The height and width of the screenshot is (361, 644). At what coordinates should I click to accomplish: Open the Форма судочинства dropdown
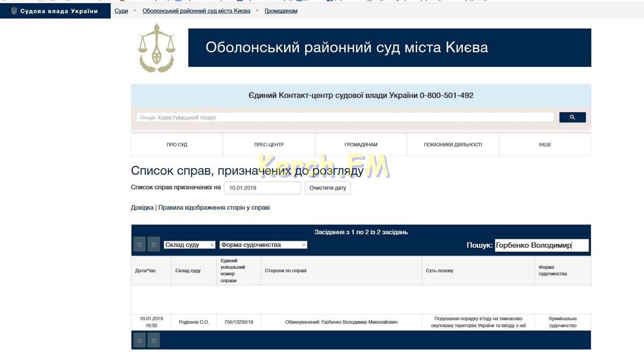coord(263,245)
